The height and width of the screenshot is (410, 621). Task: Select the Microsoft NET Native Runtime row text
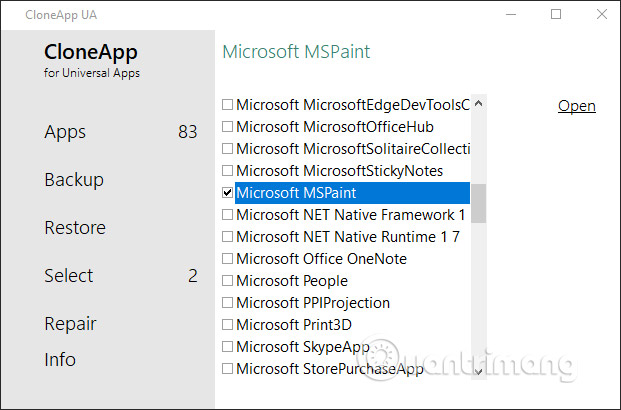(x=348, y=237)
